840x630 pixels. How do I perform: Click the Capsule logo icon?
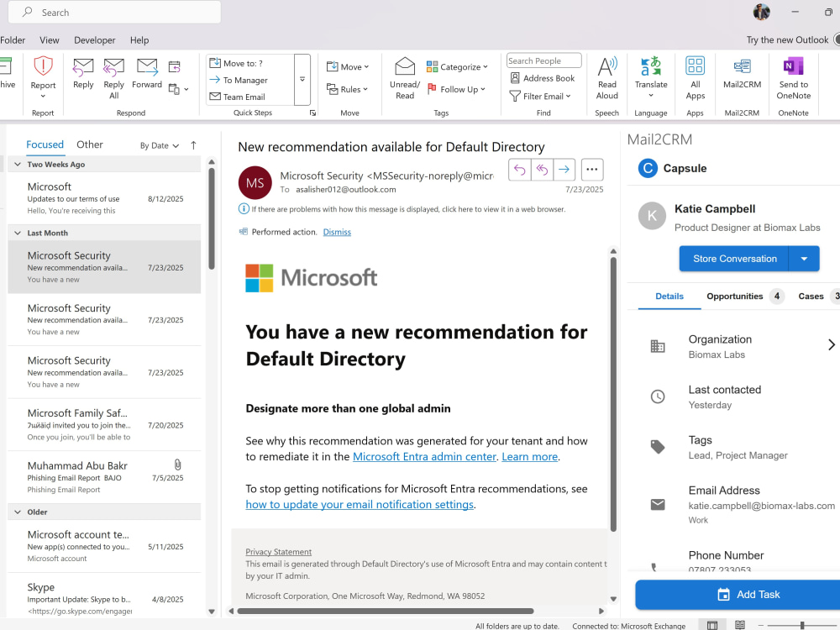(648, 168)
